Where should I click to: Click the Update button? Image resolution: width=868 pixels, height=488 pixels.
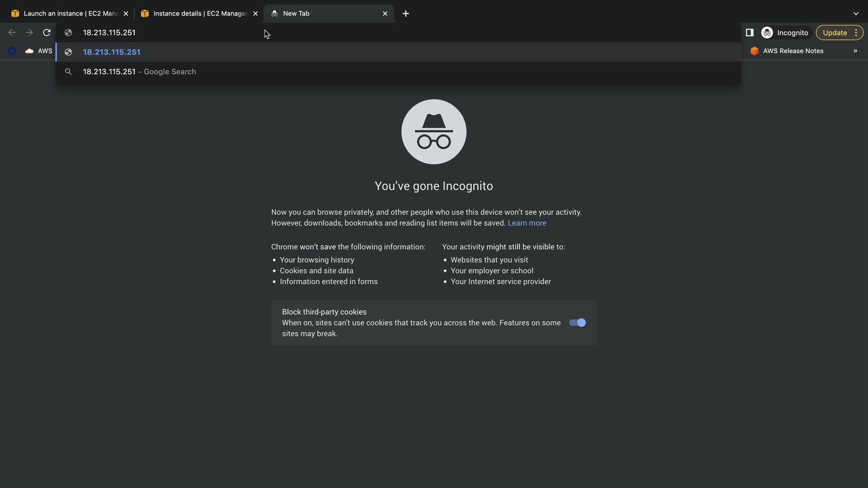pos(835,33)
